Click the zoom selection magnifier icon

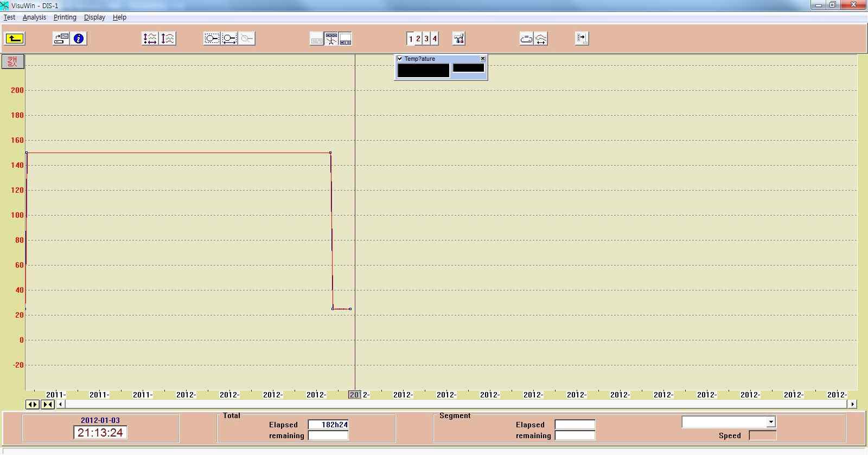(212, 39)
